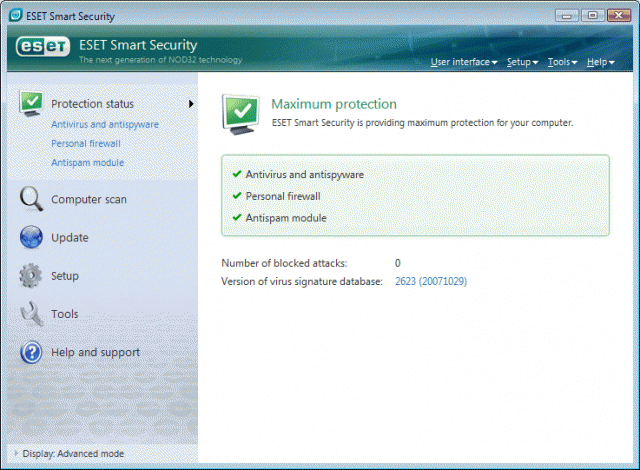Image resolution: width=640 pixels, height=470 pixels.
Task: Click blocked attacks value 0
Action: [398, 263]
